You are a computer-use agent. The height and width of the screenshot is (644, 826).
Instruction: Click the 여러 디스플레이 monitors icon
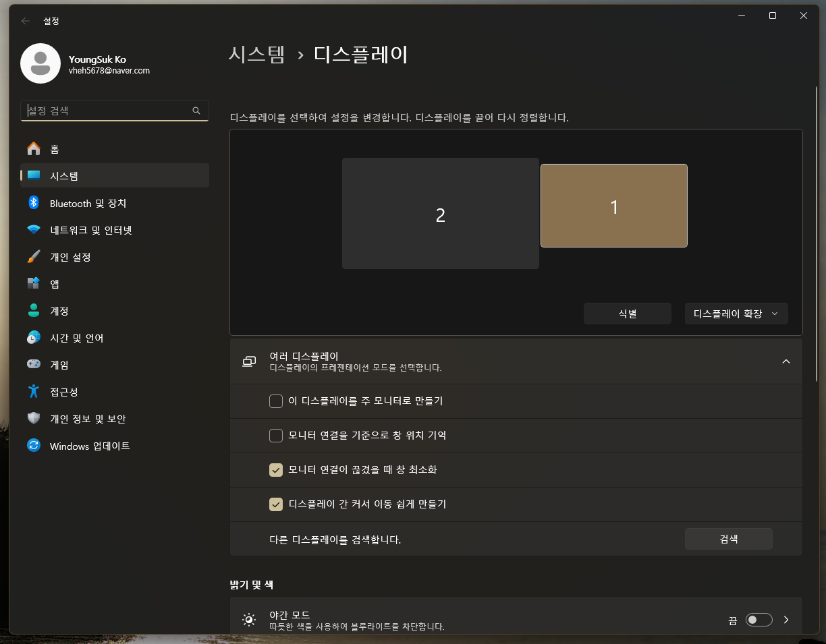249,361
